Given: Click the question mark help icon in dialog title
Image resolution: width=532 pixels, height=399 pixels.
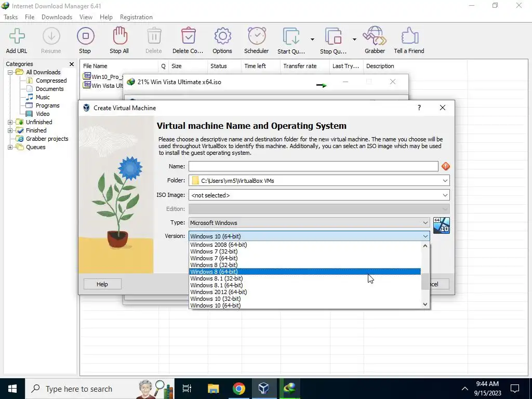Looking at the screenshot, I should click(419, 108).
